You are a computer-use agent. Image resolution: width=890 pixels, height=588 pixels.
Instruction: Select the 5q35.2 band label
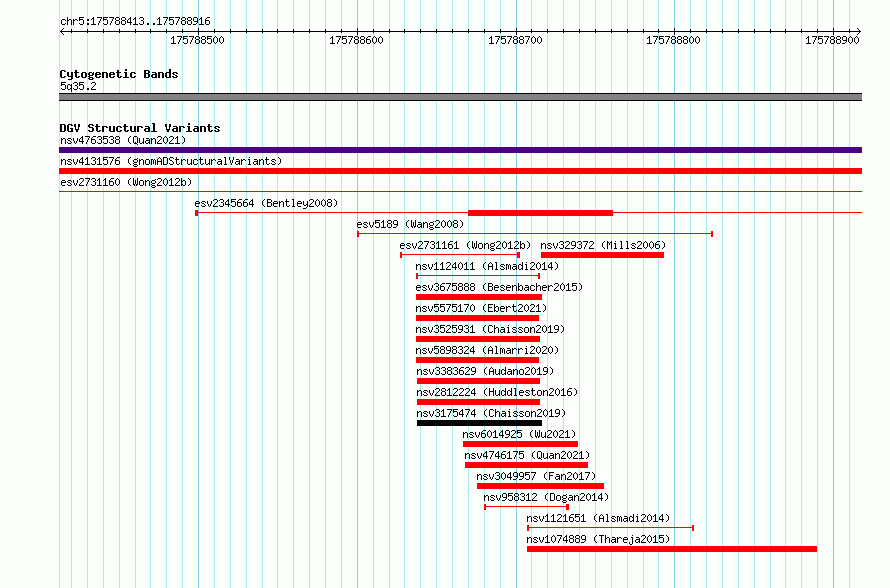pyautogui.click(x=78, y=86)
